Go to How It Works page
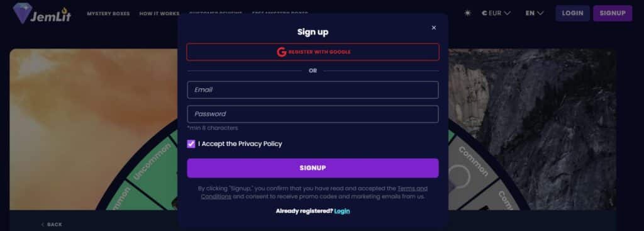Image resolution: width=644 pixels, height=231 pixels. pos(159,14)
